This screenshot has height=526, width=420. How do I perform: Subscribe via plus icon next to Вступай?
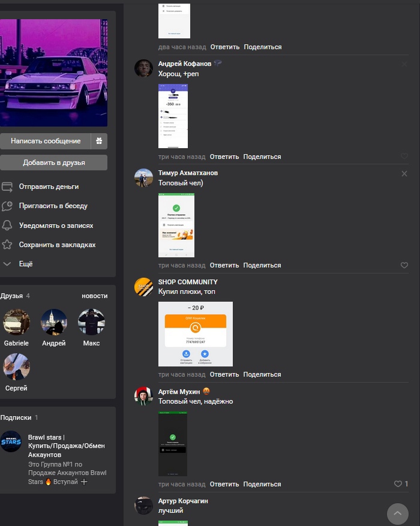tap(84, 482)
